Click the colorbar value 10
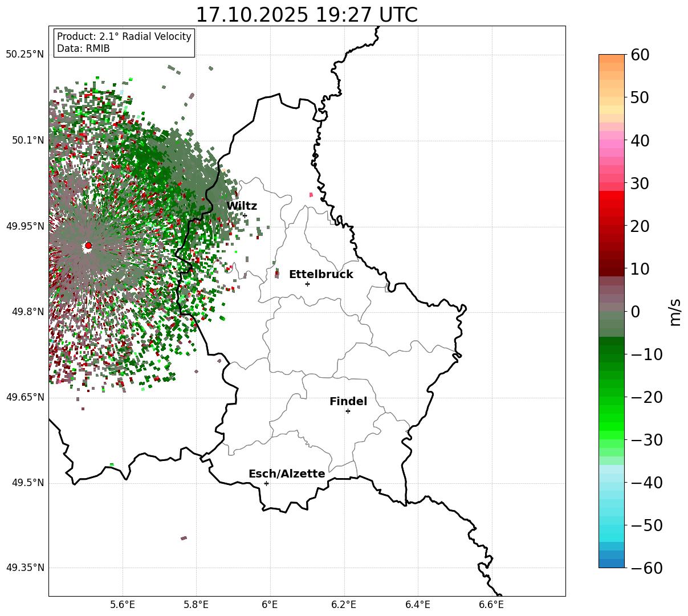The height and width of the screenshot is (616, 688). [640, 269]
